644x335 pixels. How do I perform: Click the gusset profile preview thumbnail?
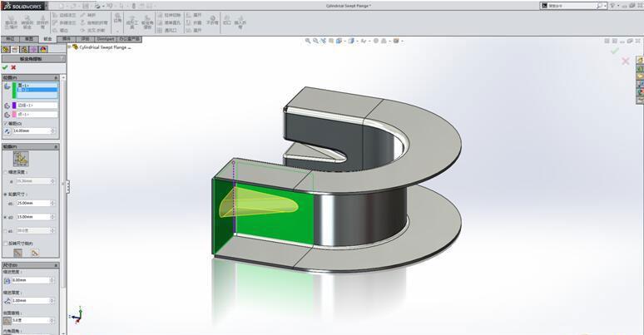tap(21, 159)
